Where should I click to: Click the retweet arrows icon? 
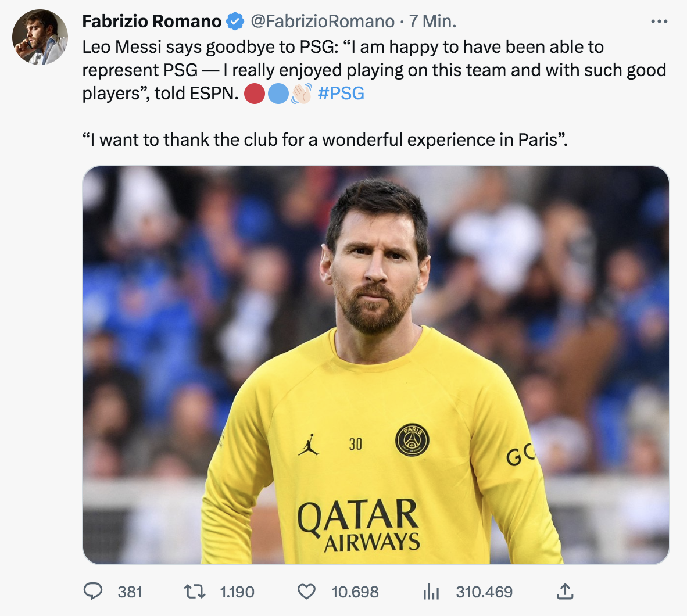(x=194, y=592)
